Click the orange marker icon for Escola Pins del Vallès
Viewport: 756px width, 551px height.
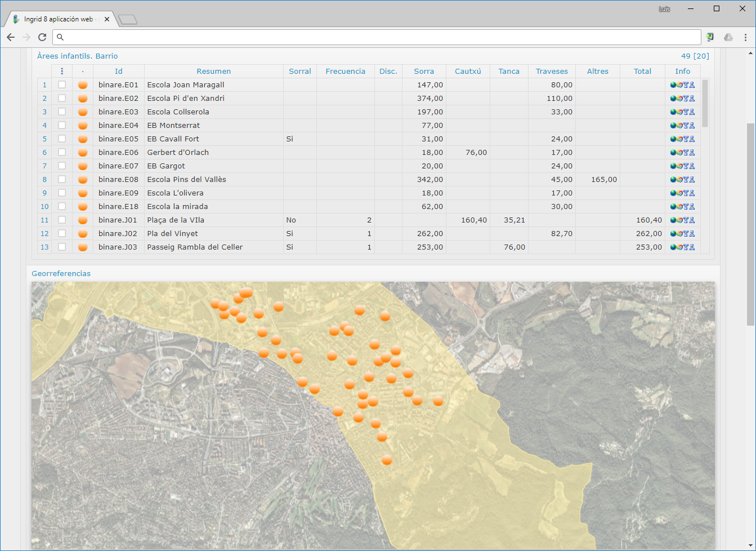click(x=83, y=180)
